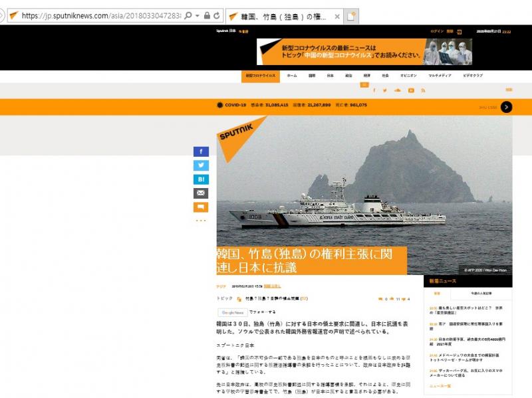
Task: Click the Google News follow button
Action: [x=233, y=312]
